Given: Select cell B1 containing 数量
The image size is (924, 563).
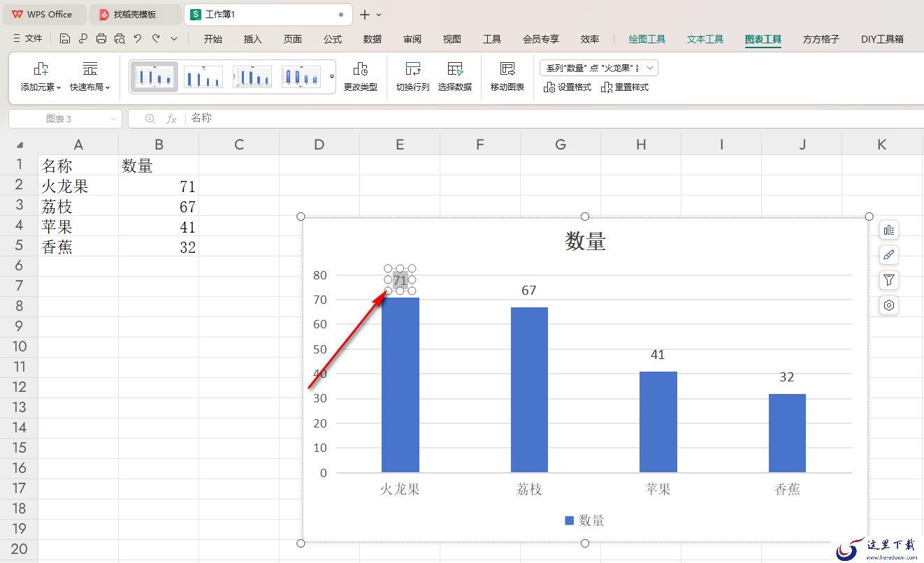Looking at the screenshot, I should click(x=159, y=166).
